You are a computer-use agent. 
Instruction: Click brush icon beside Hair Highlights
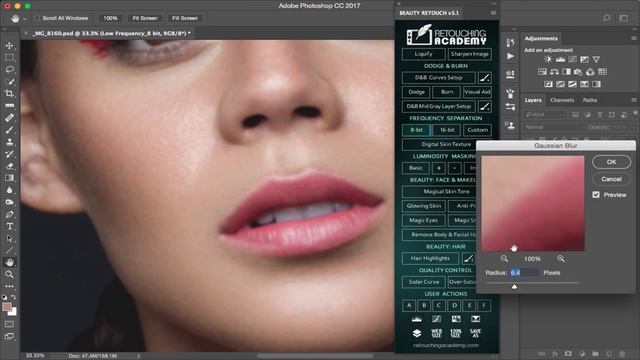pos(469,258)
